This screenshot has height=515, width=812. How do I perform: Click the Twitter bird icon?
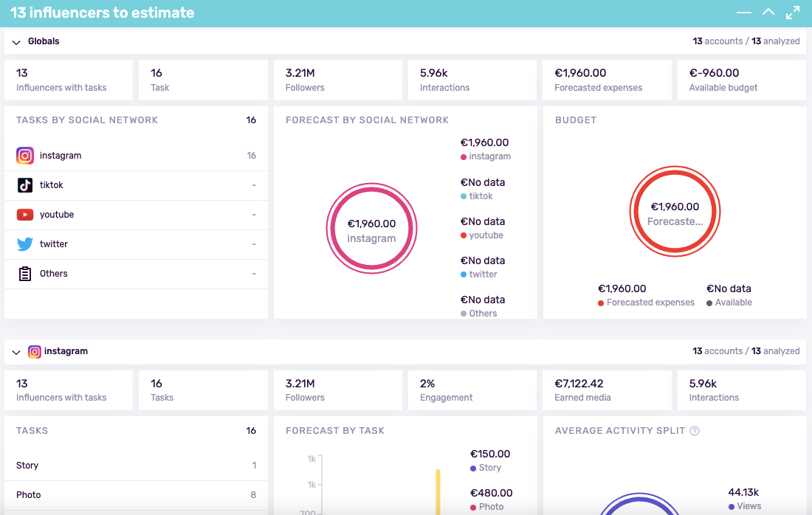pyautogui.click(x=25, y=244)
